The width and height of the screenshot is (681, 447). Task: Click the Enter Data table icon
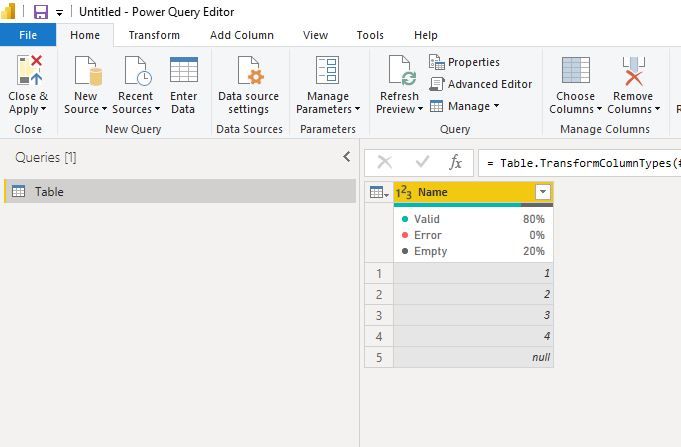[x=184, y=70]
